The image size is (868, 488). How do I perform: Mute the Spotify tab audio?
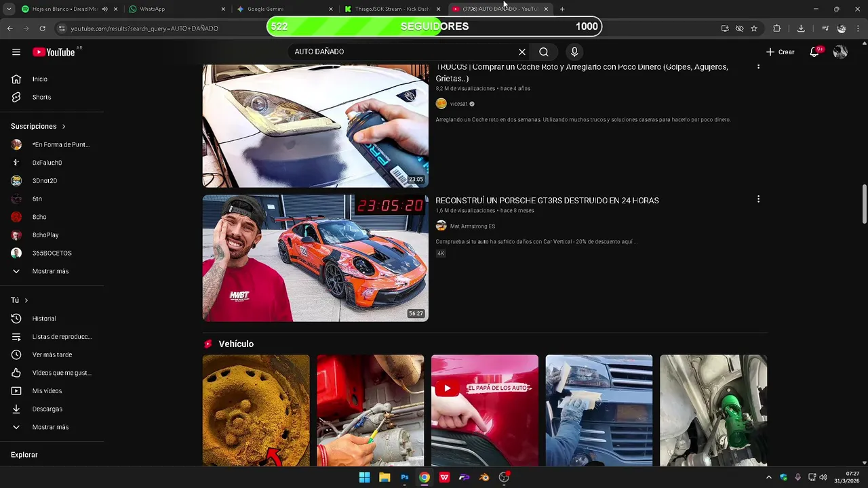[x=104, y=9]
